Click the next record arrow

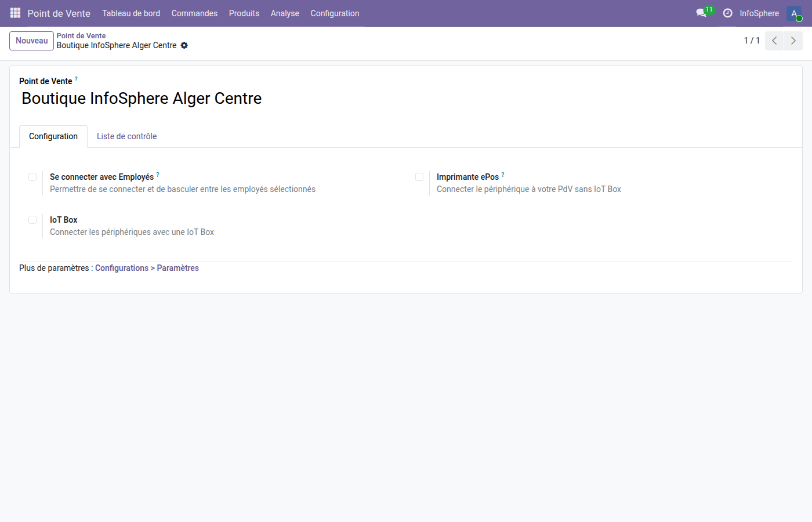tap(793, 41)
